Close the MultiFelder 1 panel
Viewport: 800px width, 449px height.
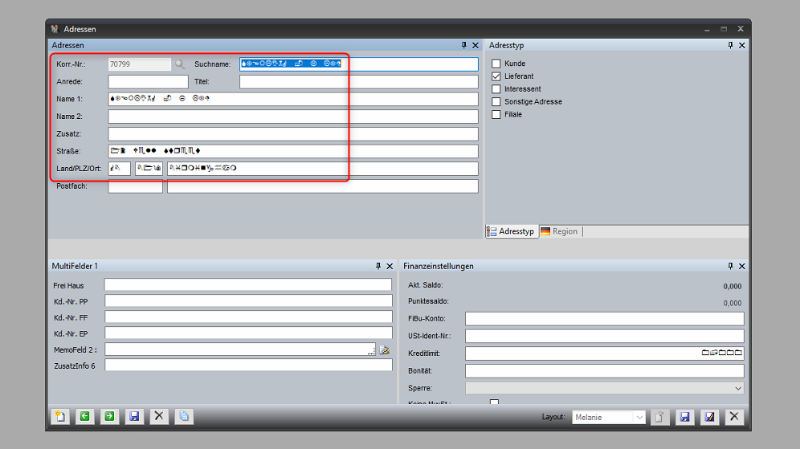[390, 266]
